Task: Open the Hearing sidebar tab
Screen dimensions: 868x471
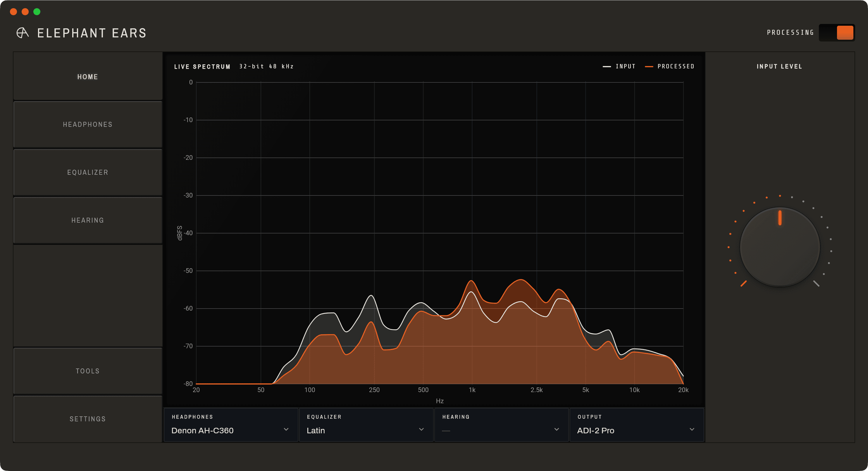Action: (x=88, y=220)
